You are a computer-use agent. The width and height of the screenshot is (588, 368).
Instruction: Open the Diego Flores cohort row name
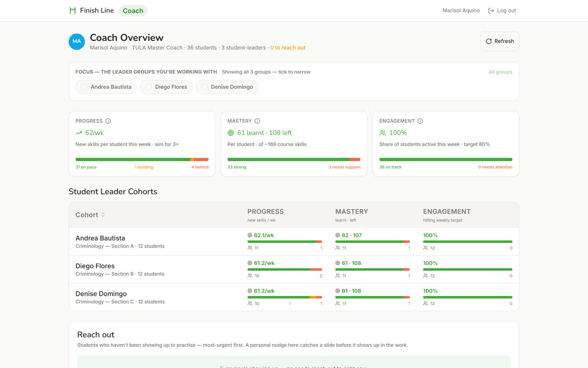95,266
